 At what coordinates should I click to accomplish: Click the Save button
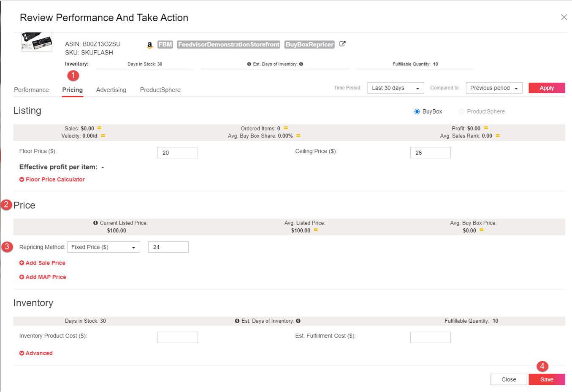coord(547,379)
